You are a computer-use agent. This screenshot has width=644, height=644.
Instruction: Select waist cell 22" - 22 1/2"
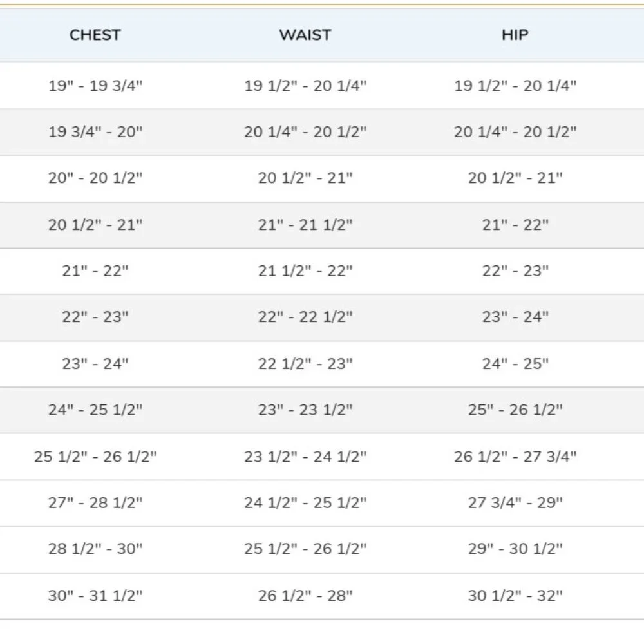tap(305, 317)
